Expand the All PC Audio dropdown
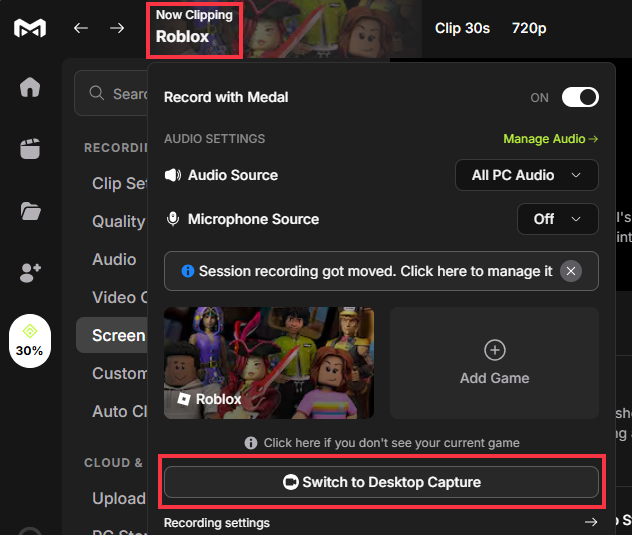Screen dimensions: 632x535 click(x=526, y=175)
